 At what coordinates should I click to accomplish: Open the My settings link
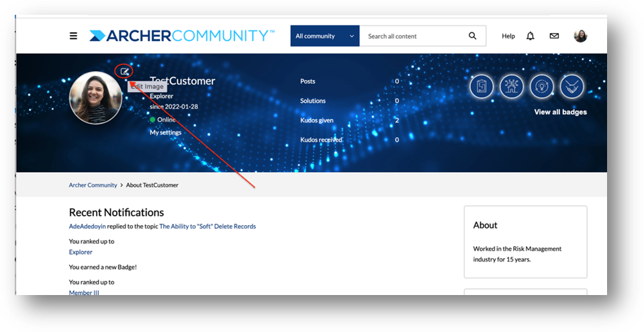click(x=165, y=132)
